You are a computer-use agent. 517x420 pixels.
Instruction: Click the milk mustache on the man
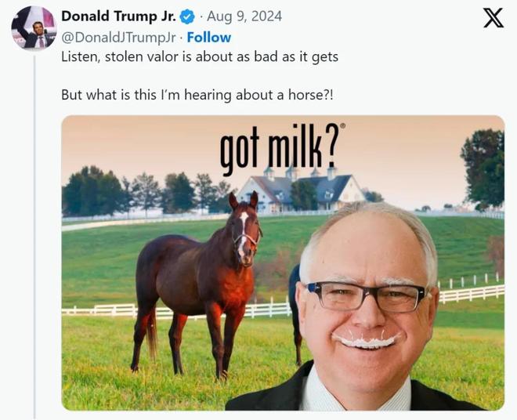pyautogui.click(x=365, y=341)
